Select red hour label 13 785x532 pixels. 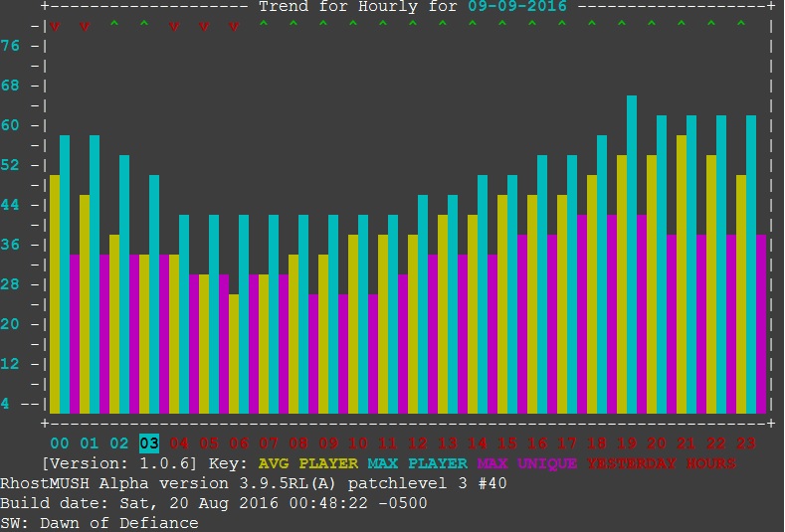click(448, 443)
